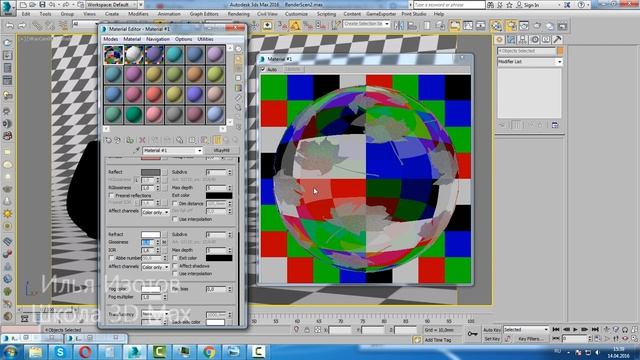Click the Align tool icon
640x360 pixels.
coord(412,26)
